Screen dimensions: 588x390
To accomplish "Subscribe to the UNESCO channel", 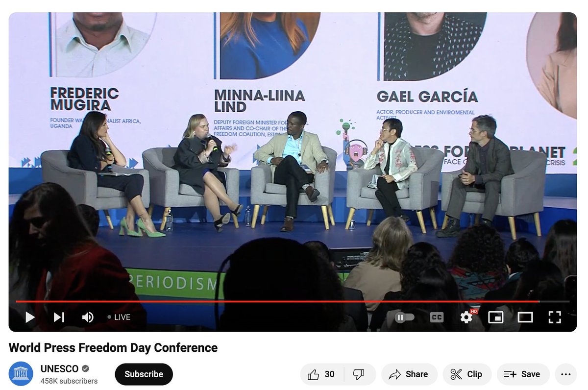I will tap(144, 374).
